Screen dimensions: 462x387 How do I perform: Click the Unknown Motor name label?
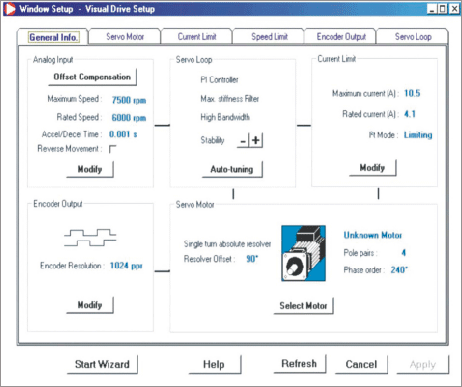(373, 235)
